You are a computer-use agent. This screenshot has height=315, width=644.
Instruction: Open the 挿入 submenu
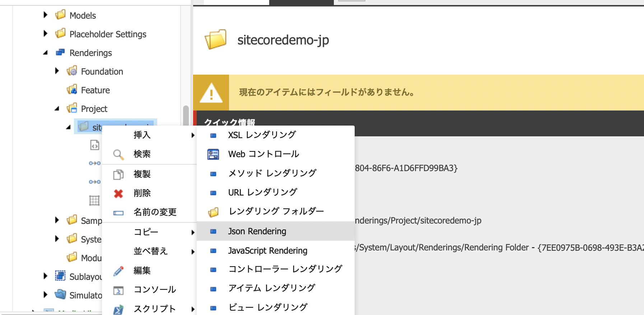[x=149, y=135]
